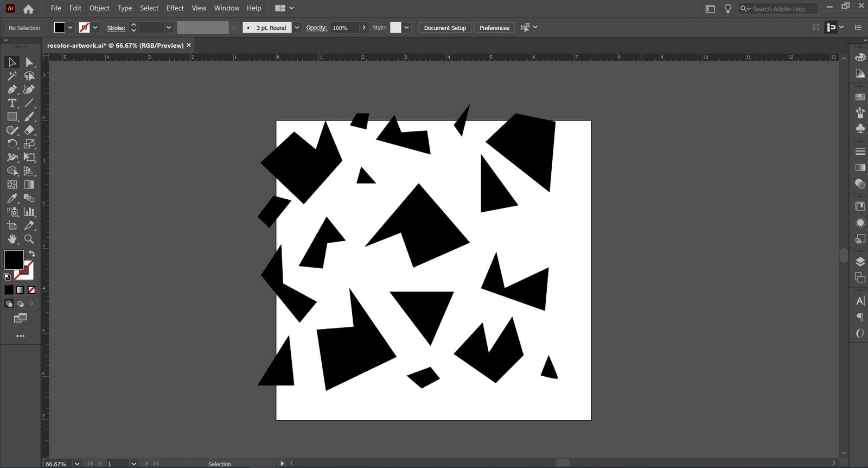Open the Symbols panel (club icon)

coord(860,129)
